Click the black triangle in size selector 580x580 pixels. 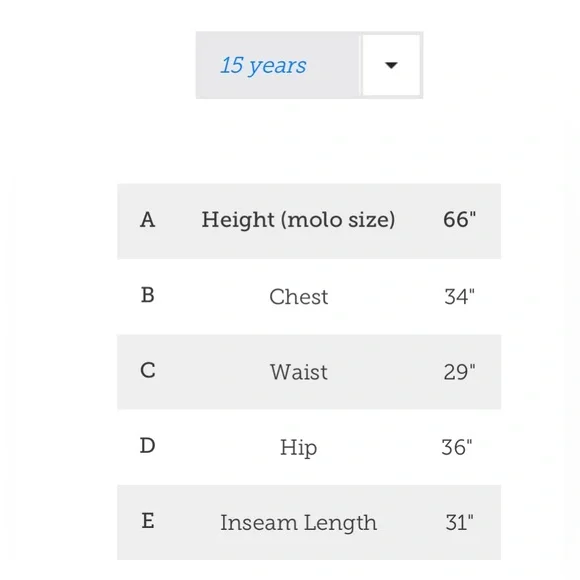[391, 65]
